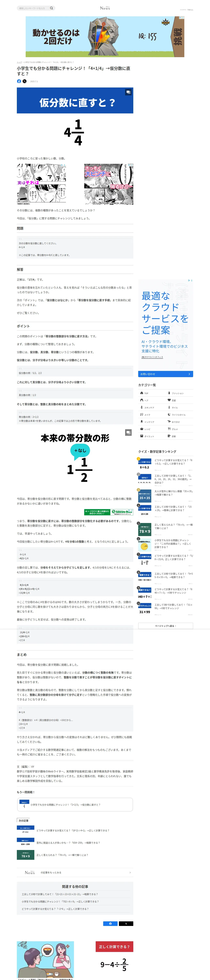Open related article 21+21÷21+21×21−21
The width and height of the screenshot is (210, 980).
point(60,894)
